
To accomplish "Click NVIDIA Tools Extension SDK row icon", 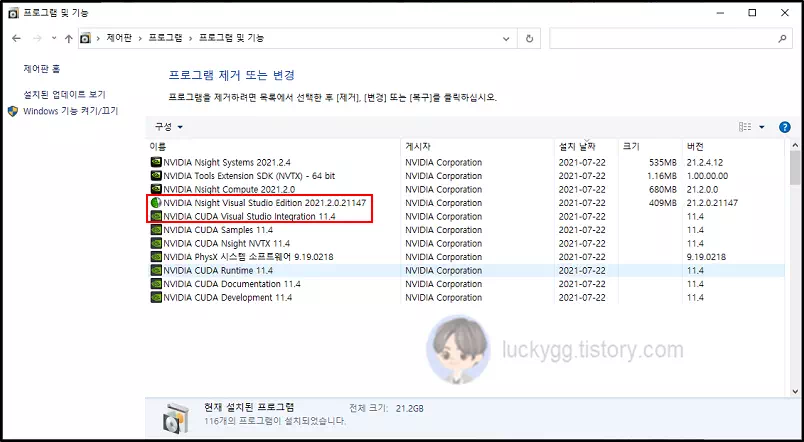I will (156, 176).
